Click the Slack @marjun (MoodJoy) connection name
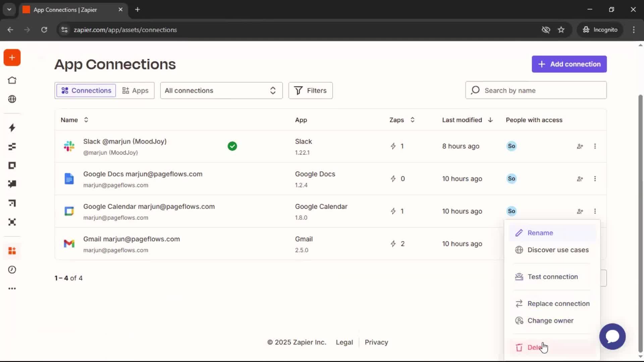Image resolution: width=644 pixels, height=362 pixels. pyautogui.click(x=125, y=142)
